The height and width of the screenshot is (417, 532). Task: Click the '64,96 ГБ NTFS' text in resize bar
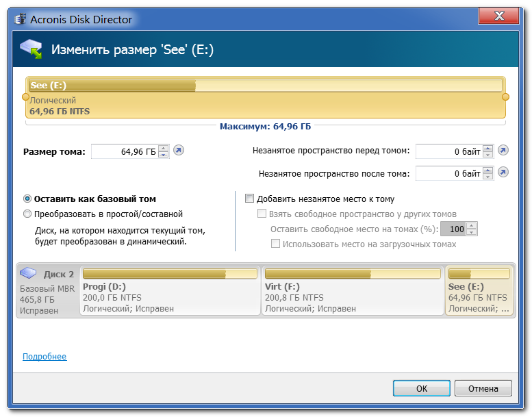click(60, 112)
